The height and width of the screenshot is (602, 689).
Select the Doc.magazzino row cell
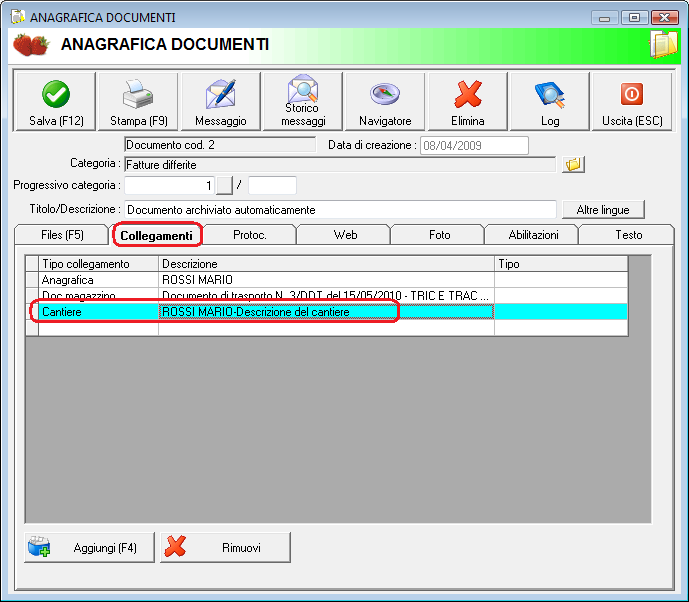point(98,296)
